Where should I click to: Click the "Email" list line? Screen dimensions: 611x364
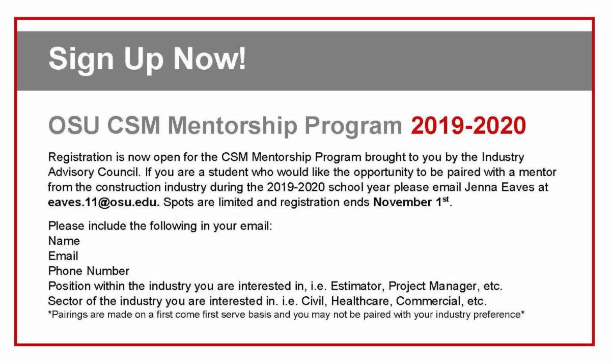pyautogui.click(x=63, y=256)
